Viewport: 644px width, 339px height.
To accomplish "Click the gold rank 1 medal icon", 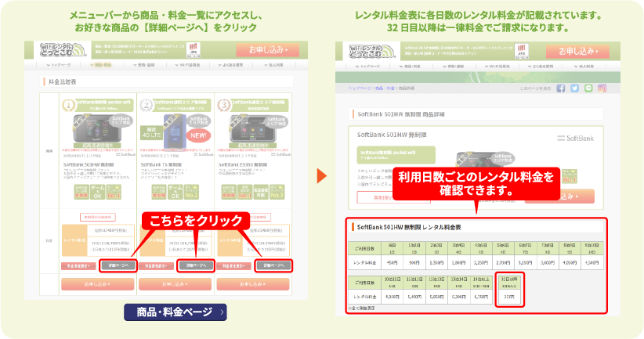I will [68, 106].
